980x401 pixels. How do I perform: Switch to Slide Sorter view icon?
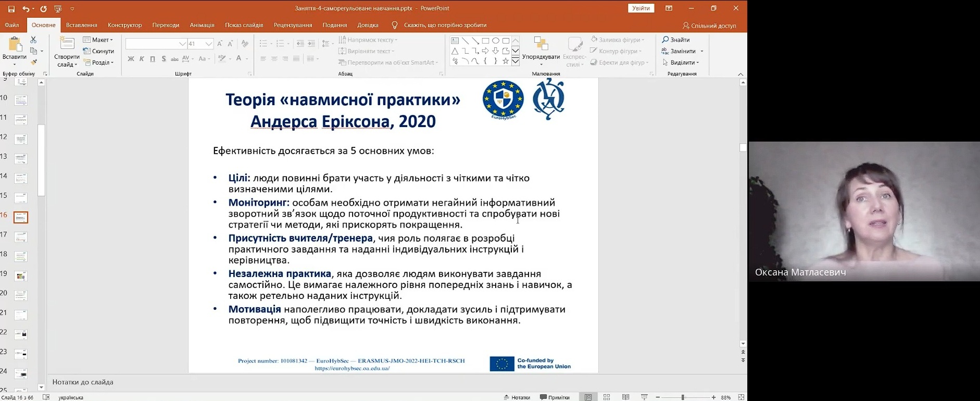[x=607, y=397]
